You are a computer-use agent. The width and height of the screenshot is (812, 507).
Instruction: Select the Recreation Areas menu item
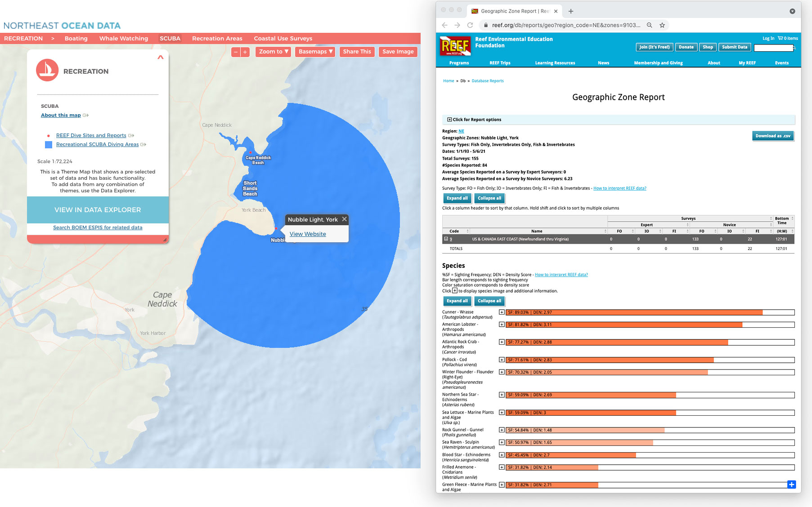(217, 39)
